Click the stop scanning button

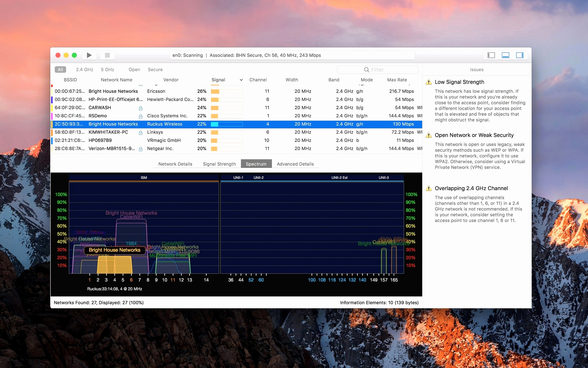(x=108, y=55)
